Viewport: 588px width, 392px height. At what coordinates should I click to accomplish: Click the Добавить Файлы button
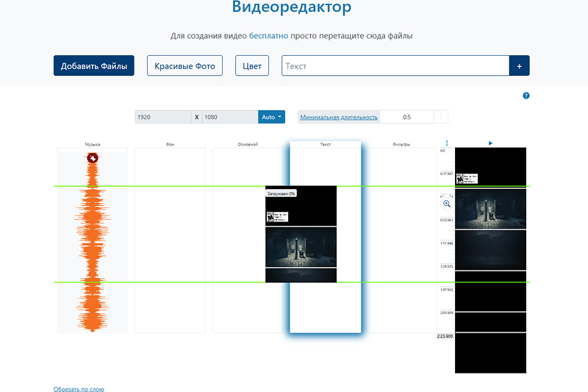pyautogui.click(x=93, y=66)
